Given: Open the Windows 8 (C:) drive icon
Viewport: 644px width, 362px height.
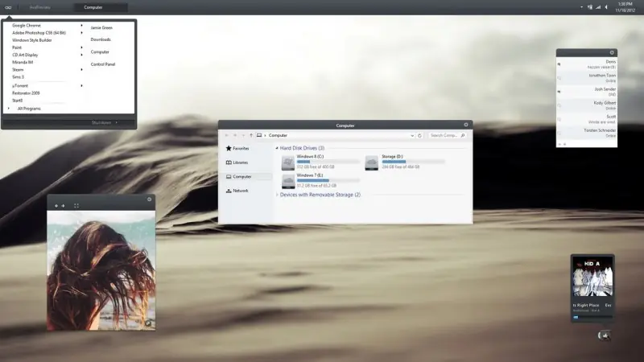Looking at the screenshot, I should coord(288,163).
